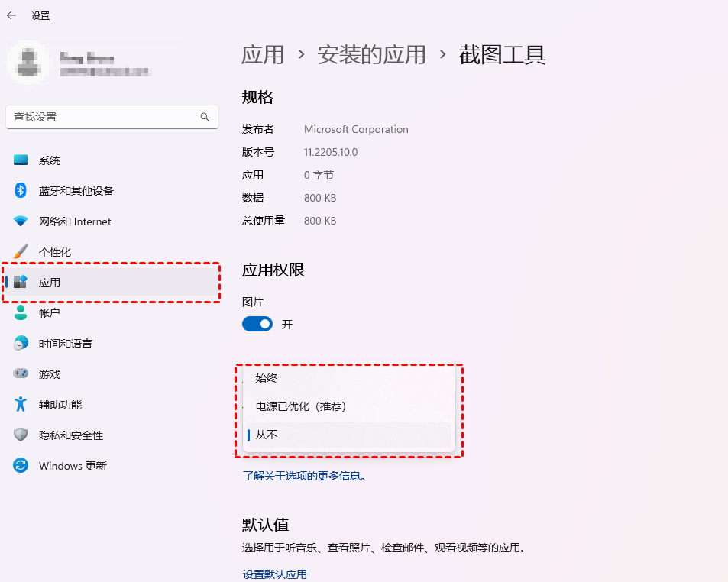Image resolution: width=728 pixels, height=582 pixels.
Task: Turn off the 图片 permission toggle
Action: [x=257, y=324]
